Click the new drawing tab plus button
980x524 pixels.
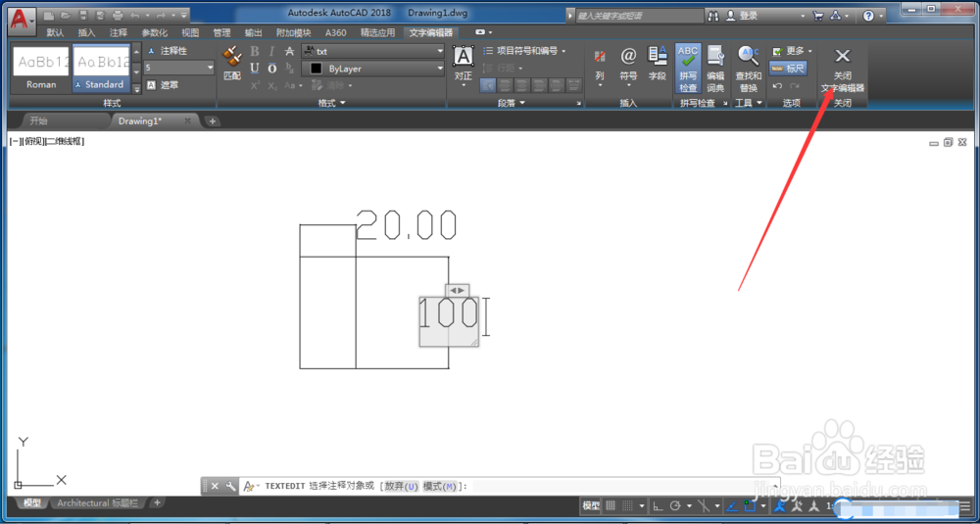(213, 120)
